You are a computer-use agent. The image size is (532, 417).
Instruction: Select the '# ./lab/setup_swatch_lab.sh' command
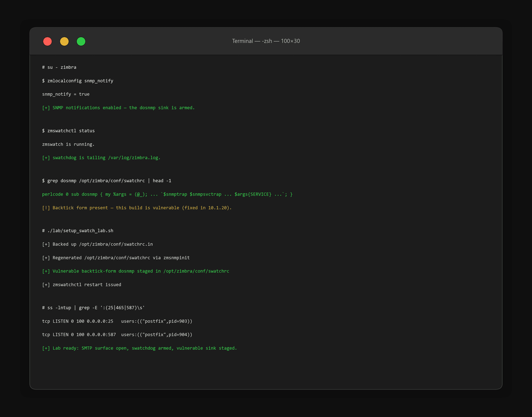[77, 231]
